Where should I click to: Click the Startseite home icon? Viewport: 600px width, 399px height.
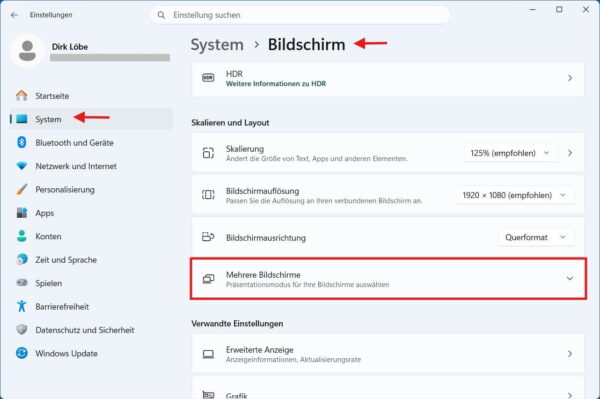click(22, 96)
